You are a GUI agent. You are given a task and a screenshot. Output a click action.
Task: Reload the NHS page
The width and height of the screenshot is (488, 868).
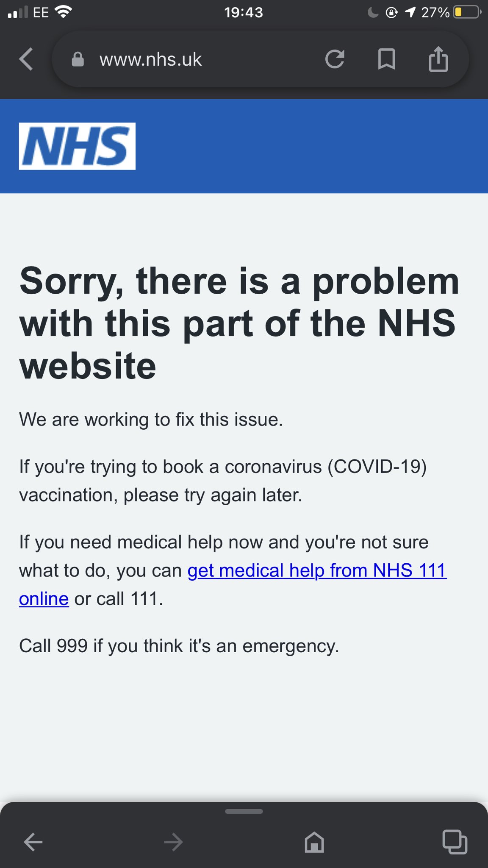(335, 59)
